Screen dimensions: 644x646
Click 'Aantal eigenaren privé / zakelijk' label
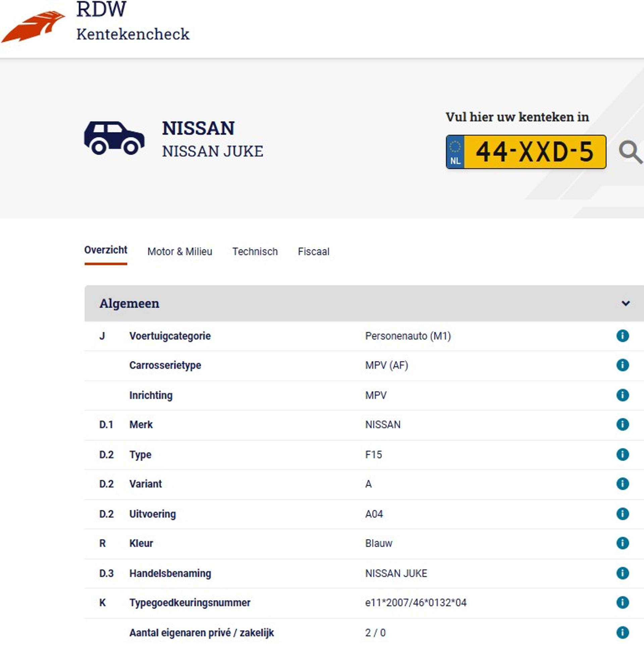[202, 633]
